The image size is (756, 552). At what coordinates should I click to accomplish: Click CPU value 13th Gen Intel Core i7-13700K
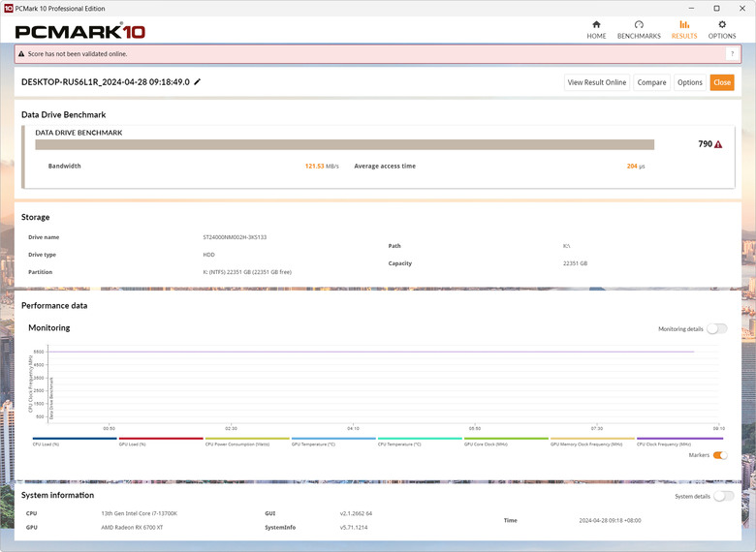click(140, 513)
